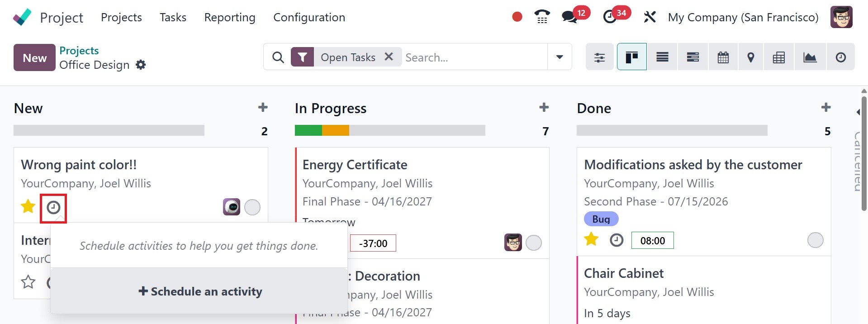Toggle state circle on Energy Certificate task

pos(534,243)
